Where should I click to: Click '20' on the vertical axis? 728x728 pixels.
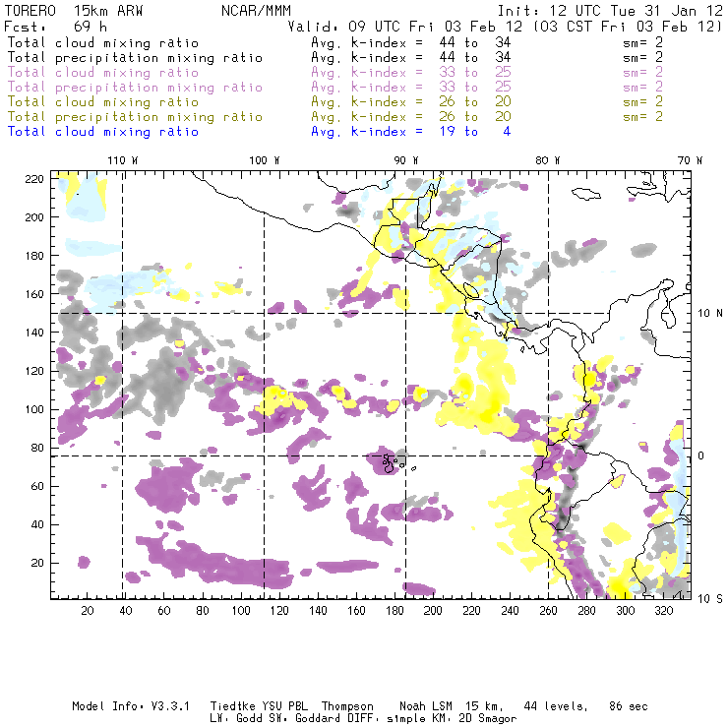point(37,563)
